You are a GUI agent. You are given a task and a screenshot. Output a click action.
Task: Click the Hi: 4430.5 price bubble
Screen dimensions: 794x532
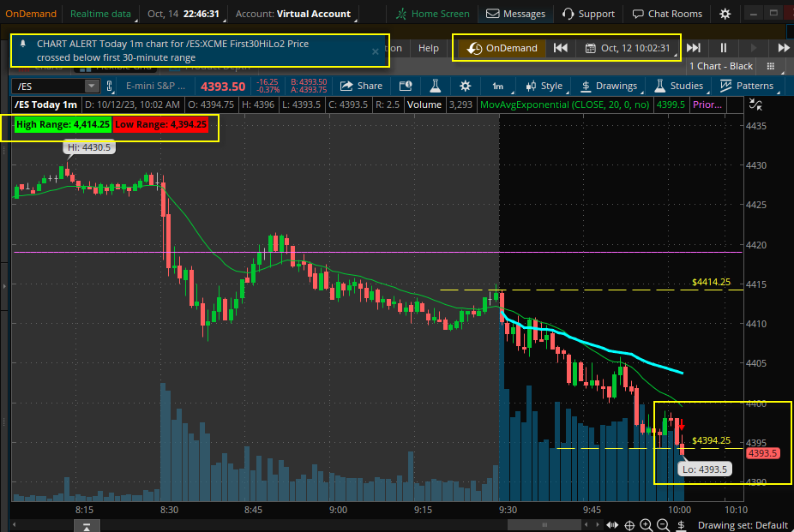89,147
